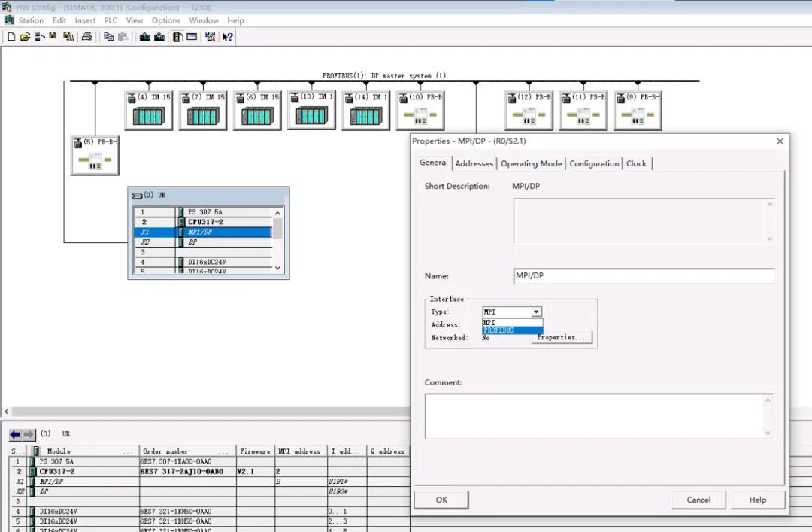The height and width of the screenshot is (532, 812).
Task: Select DP slave (13) IM station
Action: (312, 111)
